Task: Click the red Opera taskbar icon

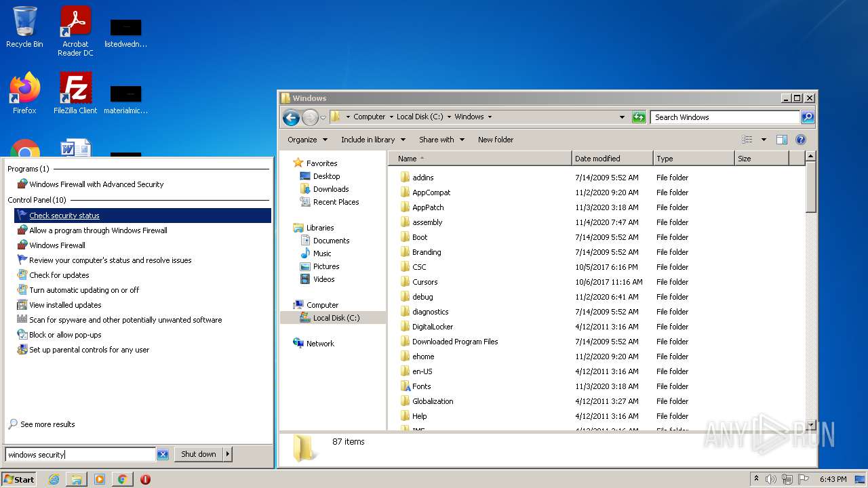Action: (x=145, y=479)
